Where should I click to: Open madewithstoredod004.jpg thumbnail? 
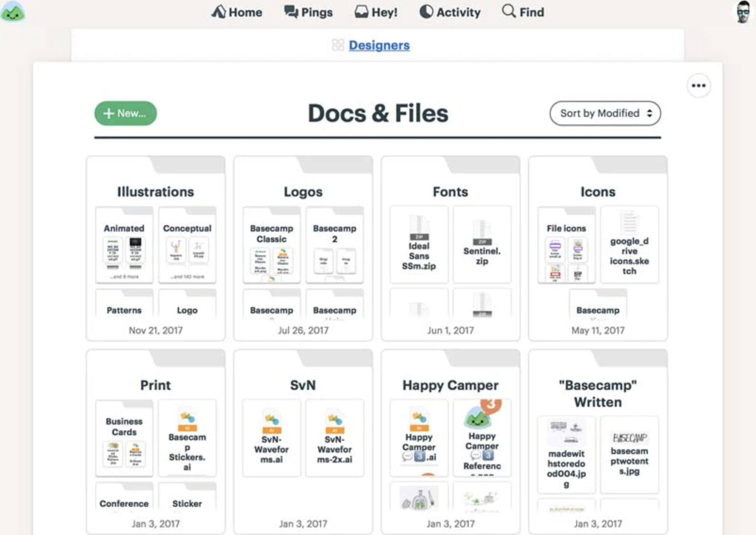(x=567, y=454)
